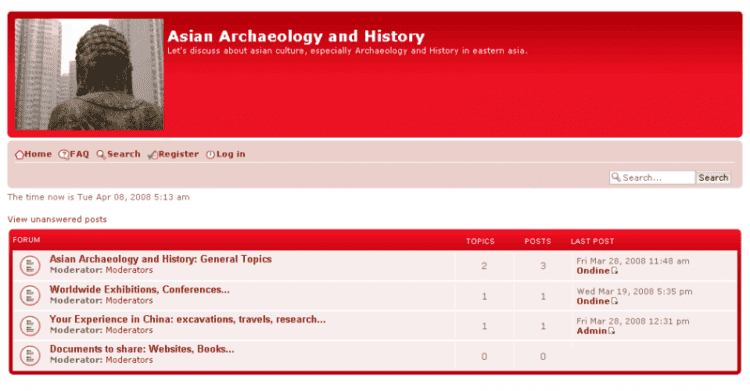The height and width of the screenshot is (391, 750).
Task: Click Moderators link under Worldwide Exhibitions
Action: tap(129, 301)
